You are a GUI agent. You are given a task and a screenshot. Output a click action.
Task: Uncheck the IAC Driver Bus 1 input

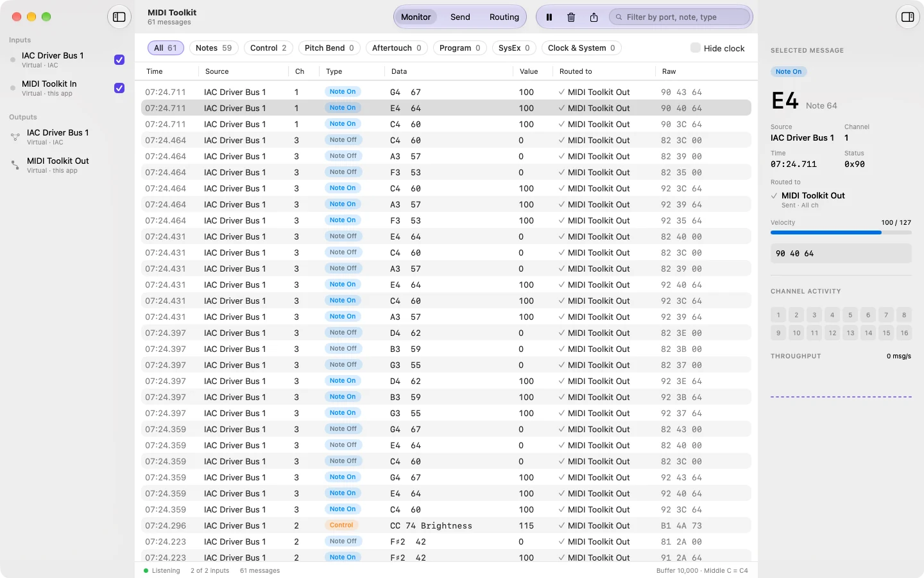(119, 60)
